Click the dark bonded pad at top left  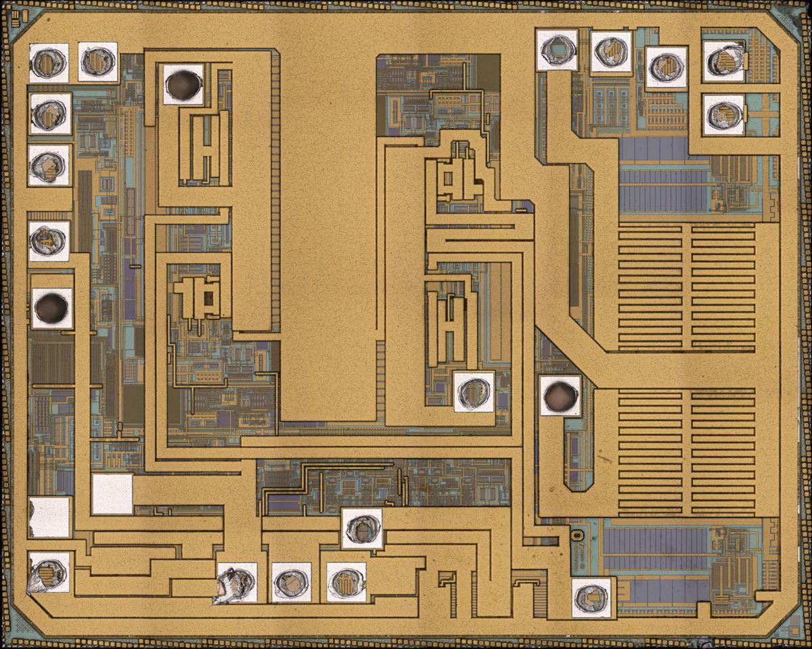[x=183, y=85]
